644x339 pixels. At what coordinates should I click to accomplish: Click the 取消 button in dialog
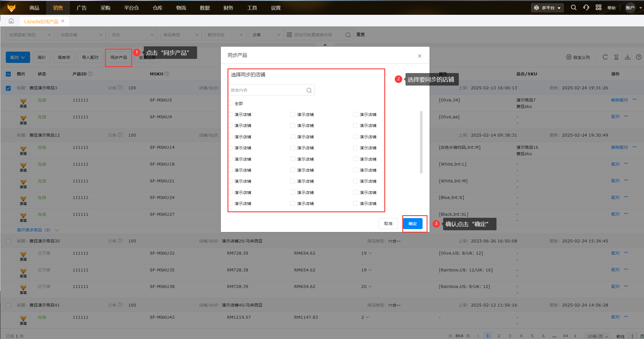[388, 224]
